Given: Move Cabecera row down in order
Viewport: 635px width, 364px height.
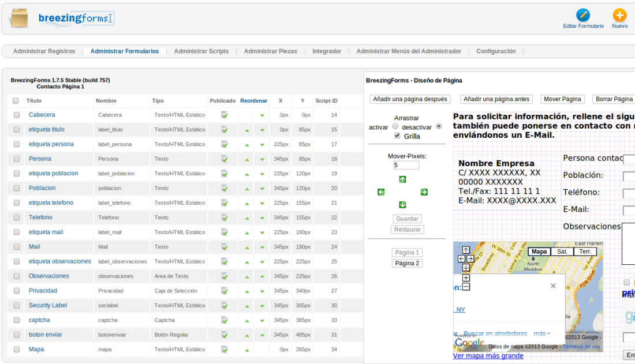Looking at the screenshot, I should tap(262, 115).
